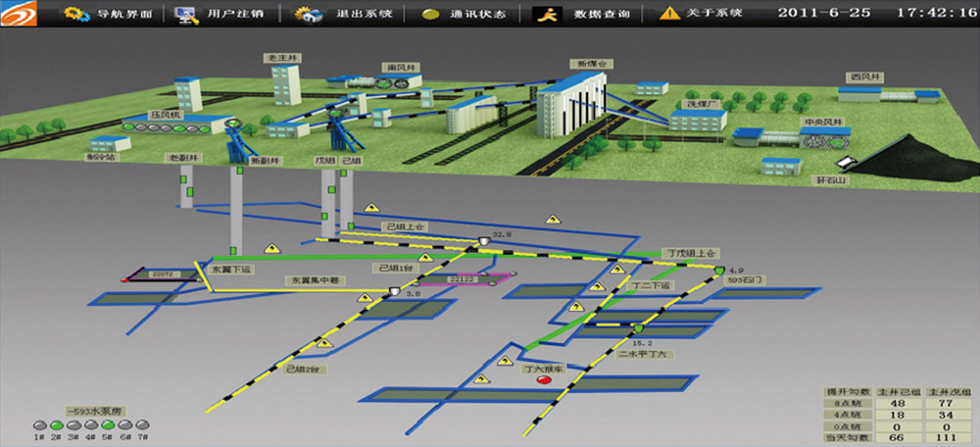Click the 东翼集中巷 tunnel label

click(312, 280)
